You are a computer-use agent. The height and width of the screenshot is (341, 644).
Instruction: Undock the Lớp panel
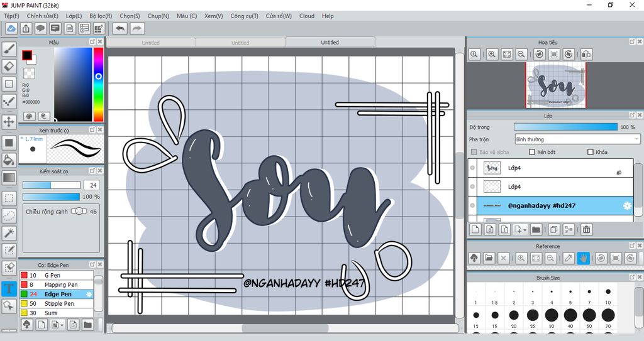click(x=632, y=116)
